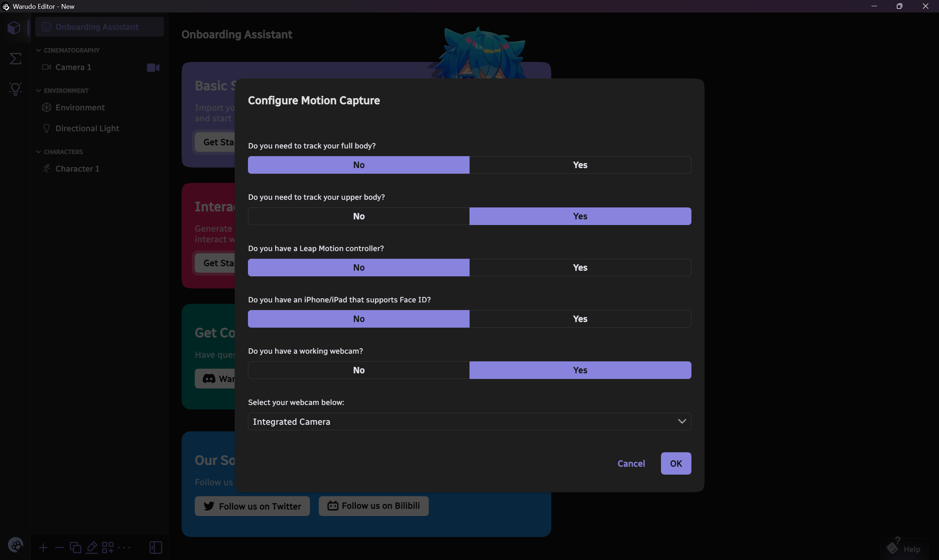Collapse the CINEMATOGRAPHY section

38,50
